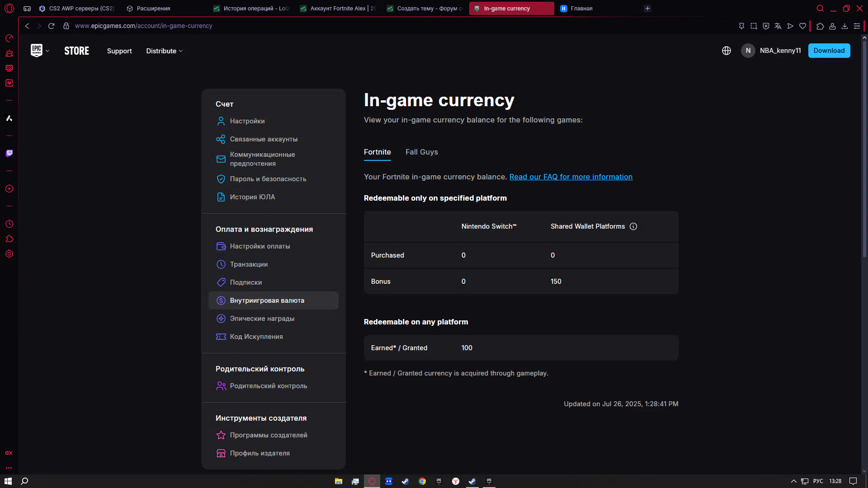The image size is (868, 488).
Task: Open Подписки page
Action: point(273,282)
